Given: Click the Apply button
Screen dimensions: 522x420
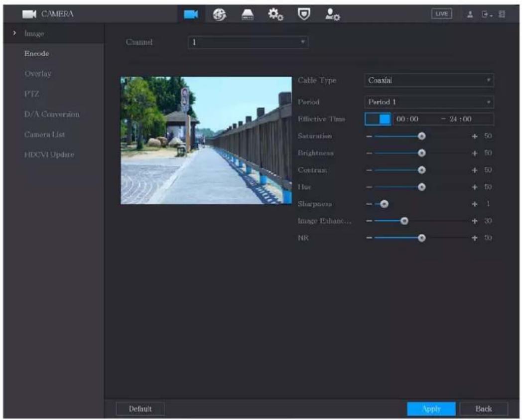Looking at the screenshot, I should click(x=431, y=409).
